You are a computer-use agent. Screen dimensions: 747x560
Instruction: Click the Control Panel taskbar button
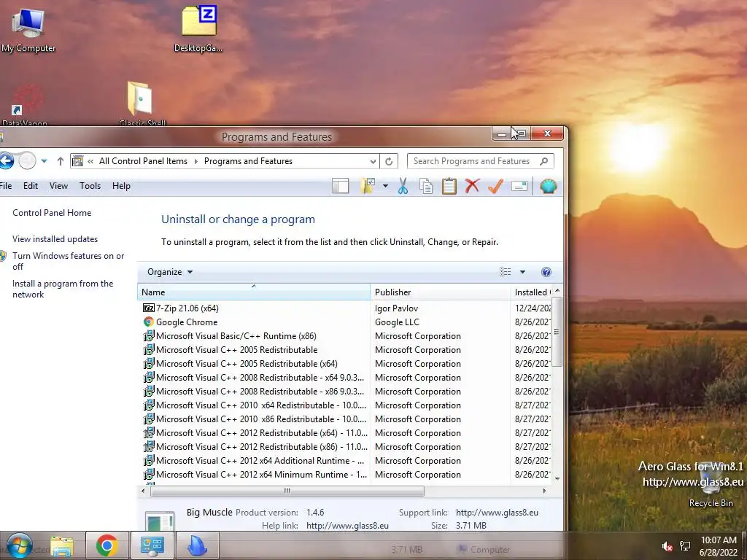tap(152, 545)
